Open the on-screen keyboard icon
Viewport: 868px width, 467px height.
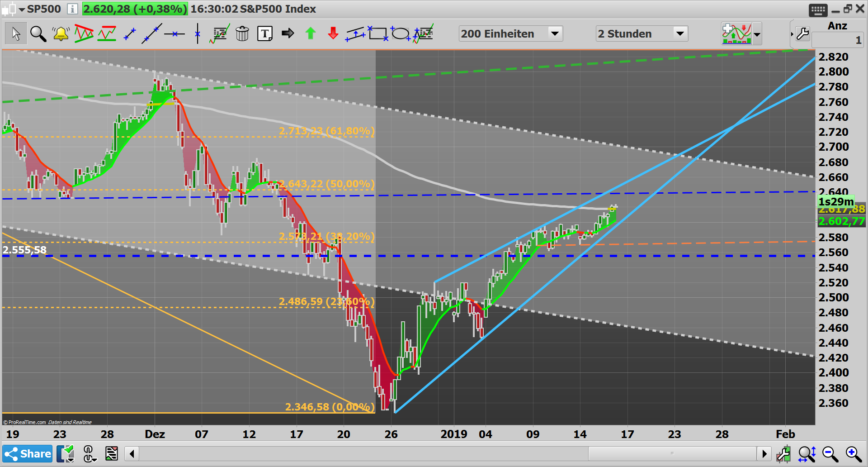818,10
